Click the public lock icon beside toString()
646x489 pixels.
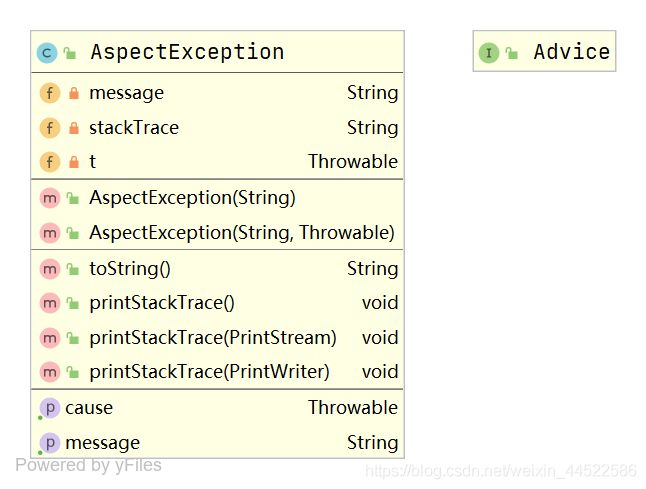[73, 269]
